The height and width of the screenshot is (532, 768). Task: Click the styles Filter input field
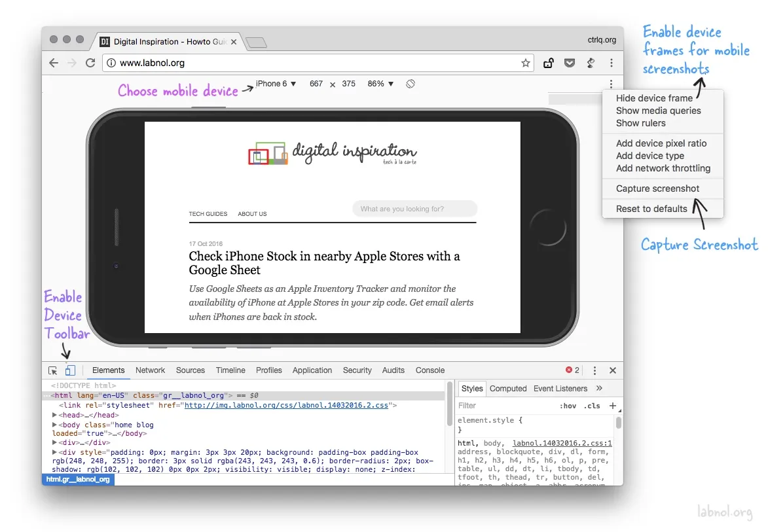coord(504,406)
